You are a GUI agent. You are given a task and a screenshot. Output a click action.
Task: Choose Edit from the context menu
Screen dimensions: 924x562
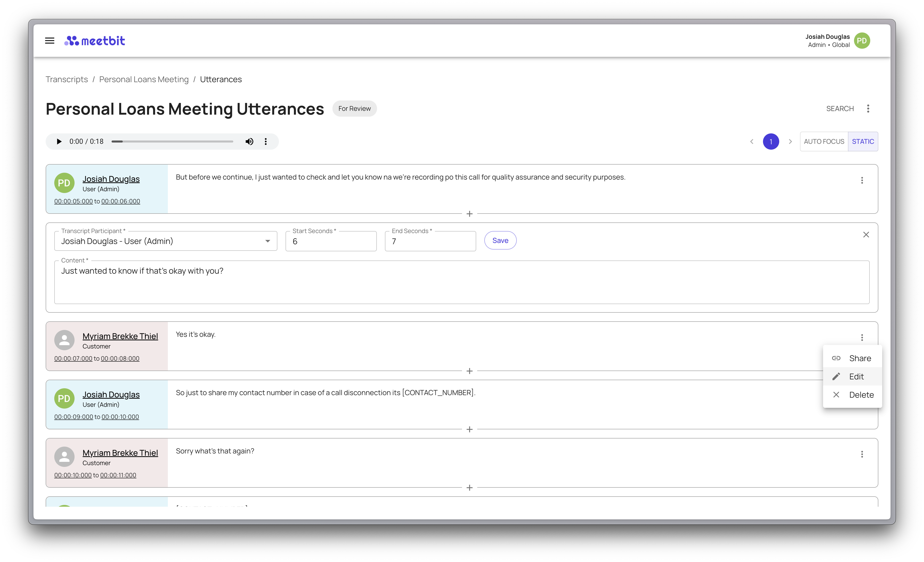pos(856,377)
